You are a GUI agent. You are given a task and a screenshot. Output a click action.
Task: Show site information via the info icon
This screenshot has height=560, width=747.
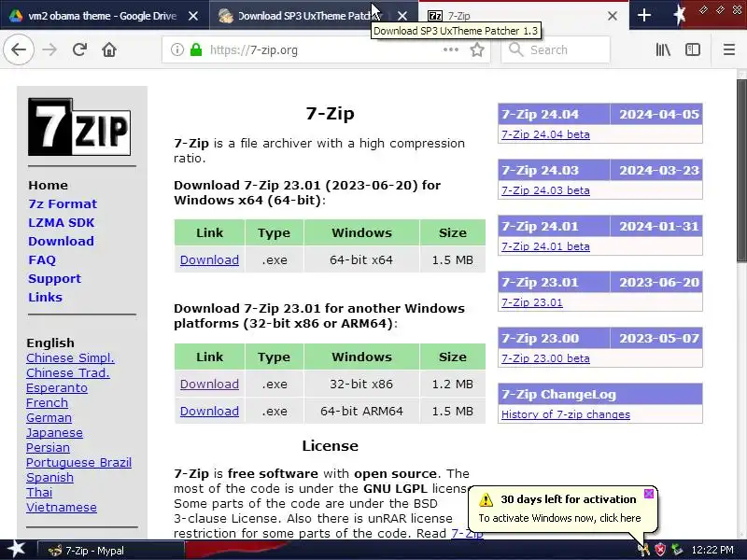coord(177,49)
